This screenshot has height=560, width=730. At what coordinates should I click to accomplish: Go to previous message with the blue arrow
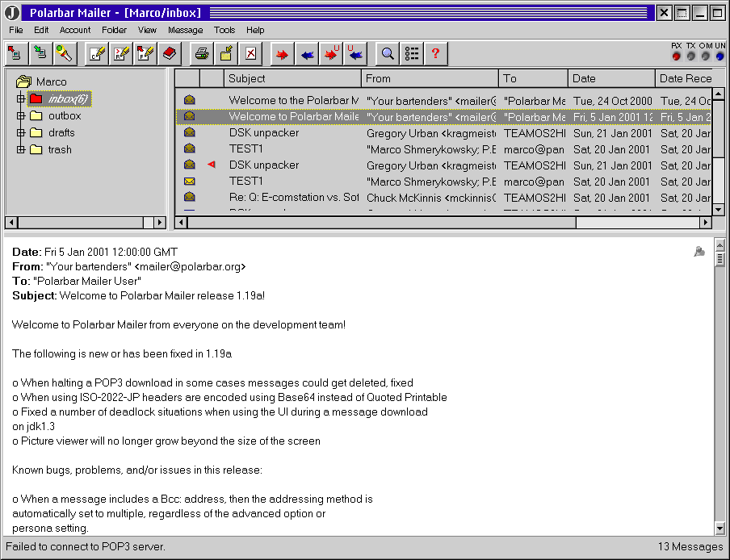point(306,53)
